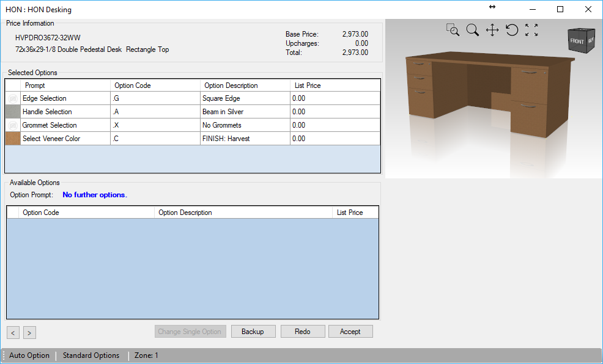Click Selected Options' Option Code column header
The height and width of the screenshot is (364, 603).
tap(155, 86)
